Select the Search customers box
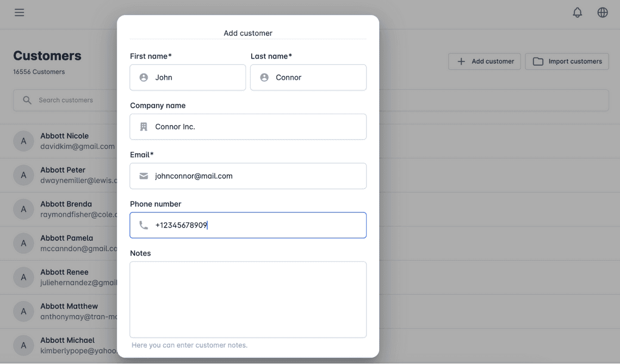The height and width of the screenshot is (364, 620). (65, 101)
